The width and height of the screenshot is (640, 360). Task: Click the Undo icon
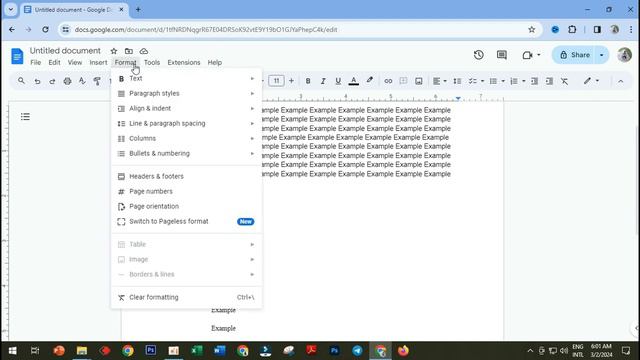pyautogui.click(x=37, y=81)
